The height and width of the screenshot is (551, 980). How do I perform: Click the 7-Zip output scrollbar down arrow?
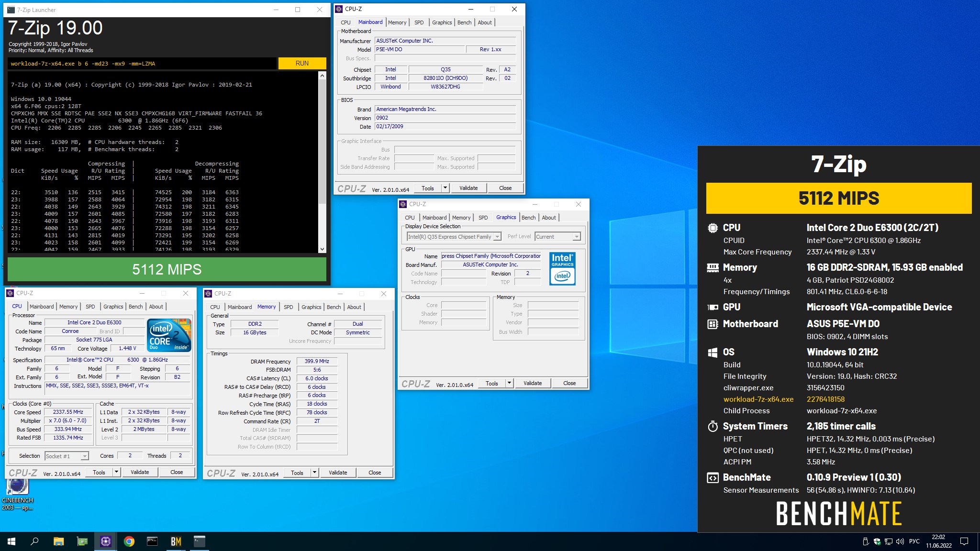tap(322, 249)
